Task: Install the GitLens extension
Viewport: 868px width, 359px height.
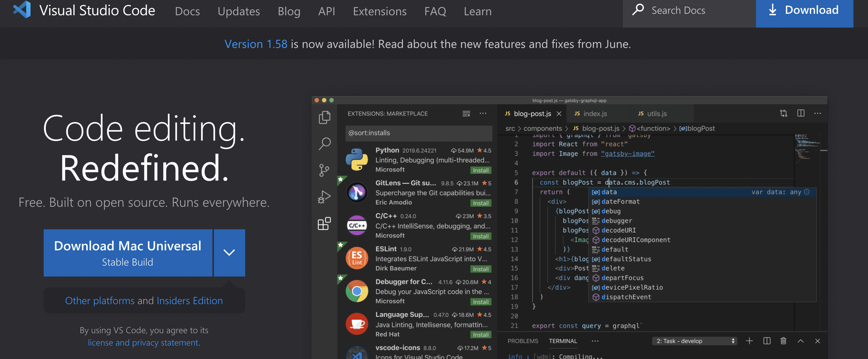Action: (x=481, y=203)
